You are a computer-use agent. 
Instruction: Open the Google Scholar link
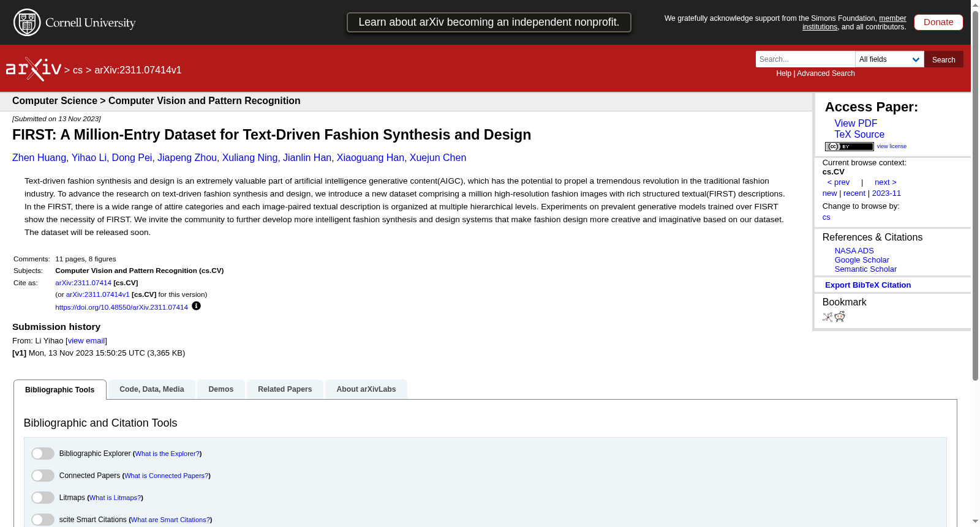pyautogui.click(x=862, y=260)
